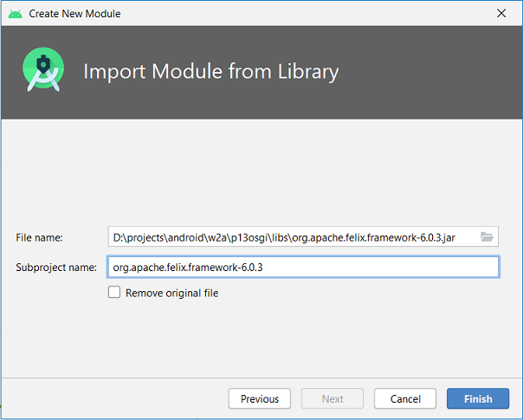Image resolution: width=523 pixels, height=420 pixels.
Task: Click the green Android head icon in title bar
Action: [x=15, y=14]
